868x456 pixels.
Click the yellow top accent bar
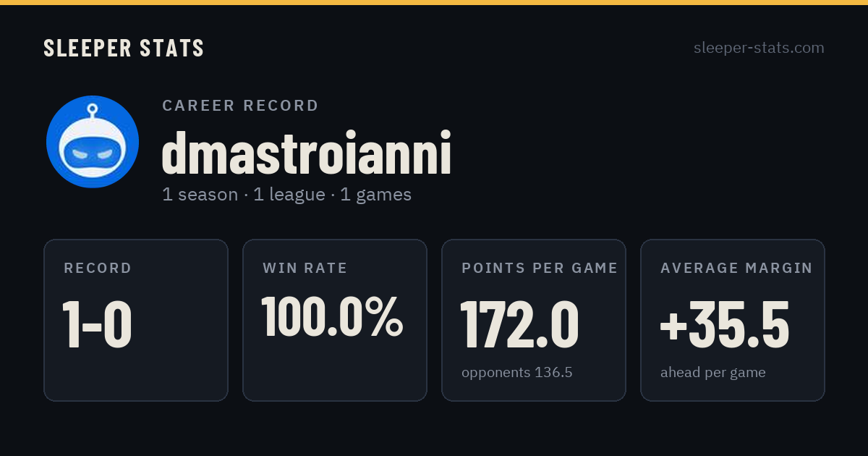click(434, 2)
